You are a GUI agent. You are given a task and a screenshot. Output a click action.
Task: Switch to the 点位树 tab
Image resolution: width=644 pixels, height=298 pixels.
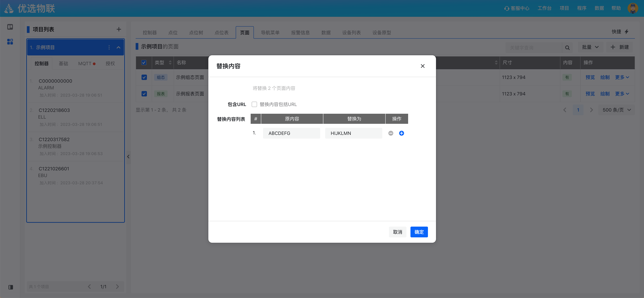[196, 33]
